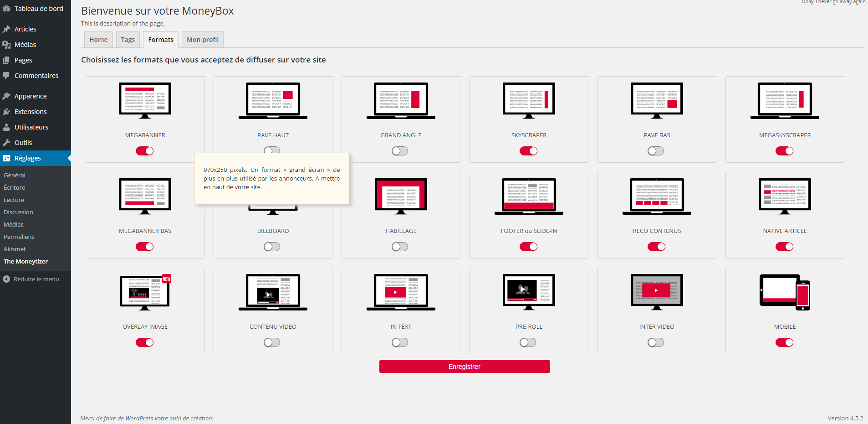Click the Megaskyscraper format illustration
Image resolution: width=868 pixels, height=424 pixels.
click(x=785, y=101)
